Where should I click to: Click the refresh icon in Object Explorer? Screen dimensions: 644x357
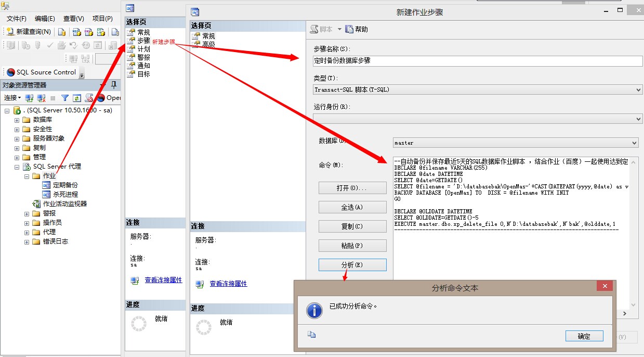(x=76, y=98)
